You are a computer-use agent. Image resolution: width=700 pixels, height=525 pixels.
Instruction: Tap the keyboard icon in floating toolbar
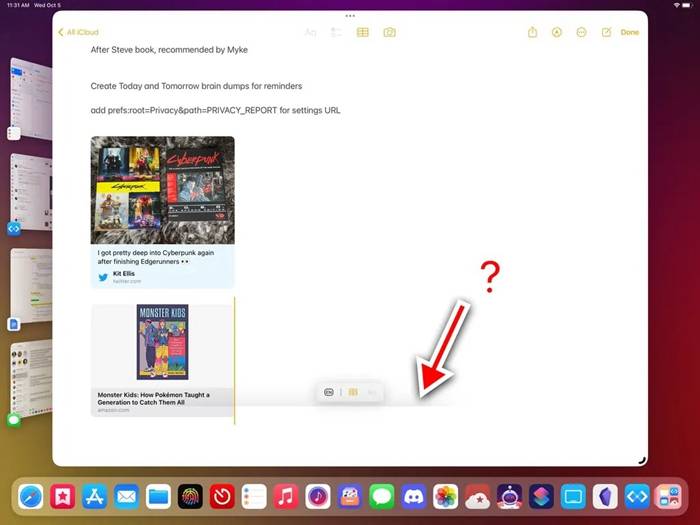(329, 392)
